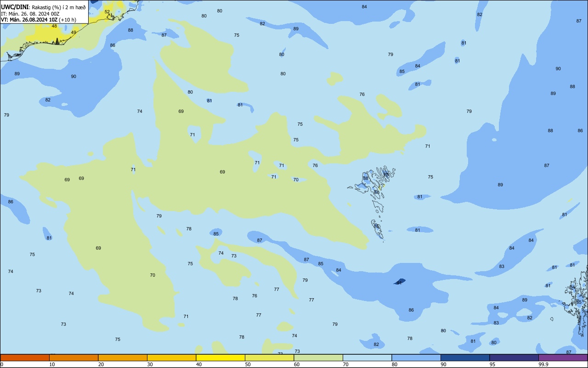588x368 pixels.
Task: Click the legend label '99.9'
Action: click(543, 364)
